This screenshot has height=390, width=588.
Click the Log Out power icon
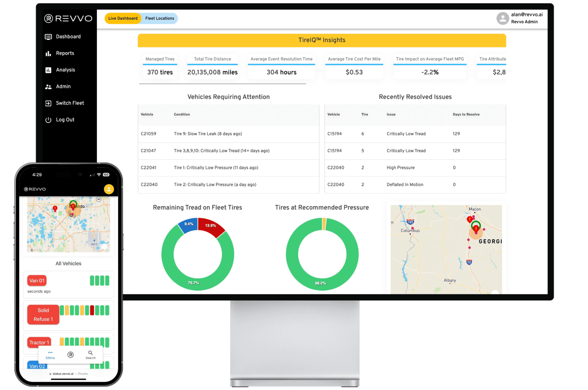(x=48, y=119)
